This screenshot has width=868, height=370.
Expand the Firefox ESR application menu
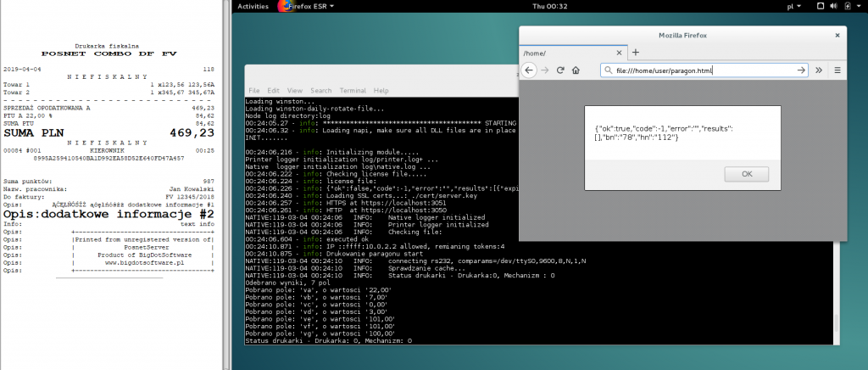tap(308, 6)
